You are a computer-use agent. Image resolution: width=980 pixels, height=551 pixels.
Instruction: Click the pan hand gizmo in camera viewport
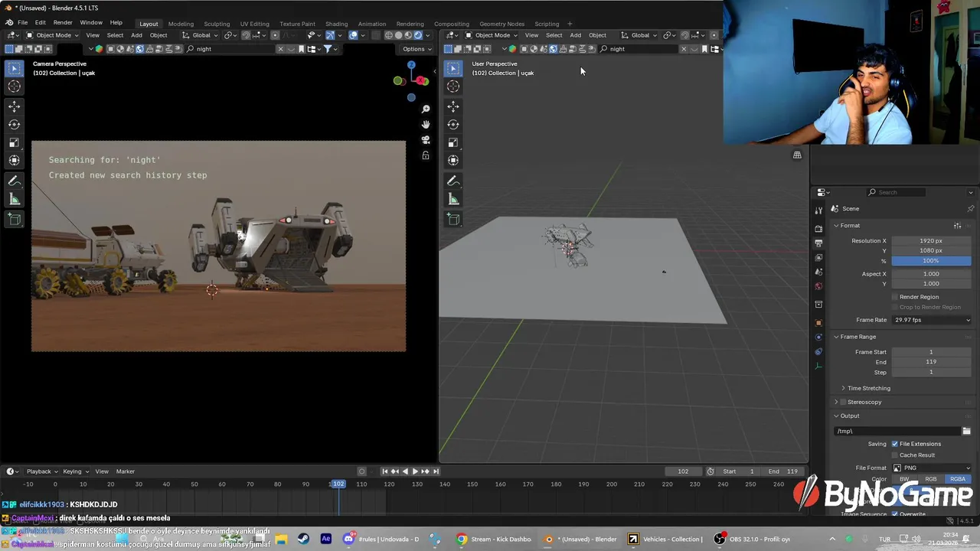[426, 125]
